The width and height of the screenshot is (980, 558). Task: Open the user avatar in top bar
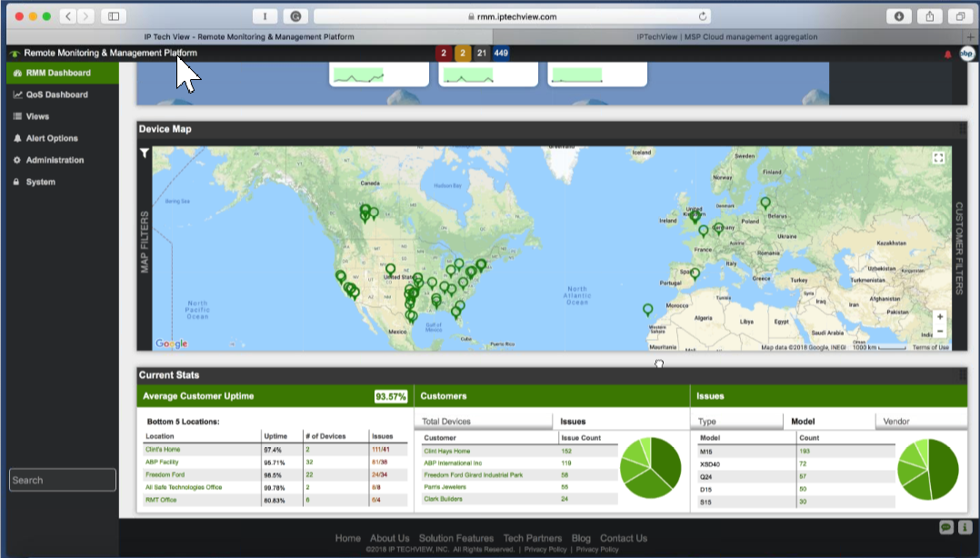[x=966, y=54]
